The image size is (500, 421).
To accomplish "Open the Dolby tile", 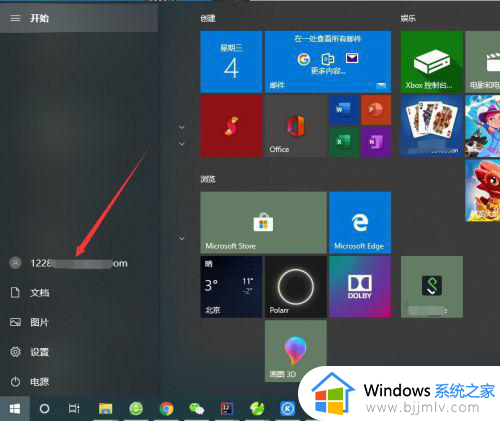I will [x=360, y=287].
